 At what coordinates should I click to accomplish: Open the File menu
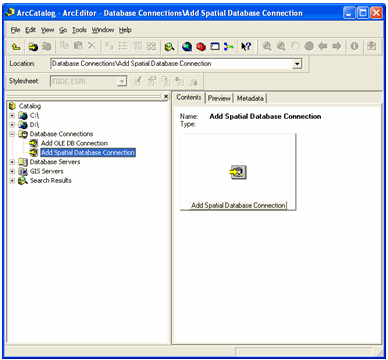pos(15,30)
